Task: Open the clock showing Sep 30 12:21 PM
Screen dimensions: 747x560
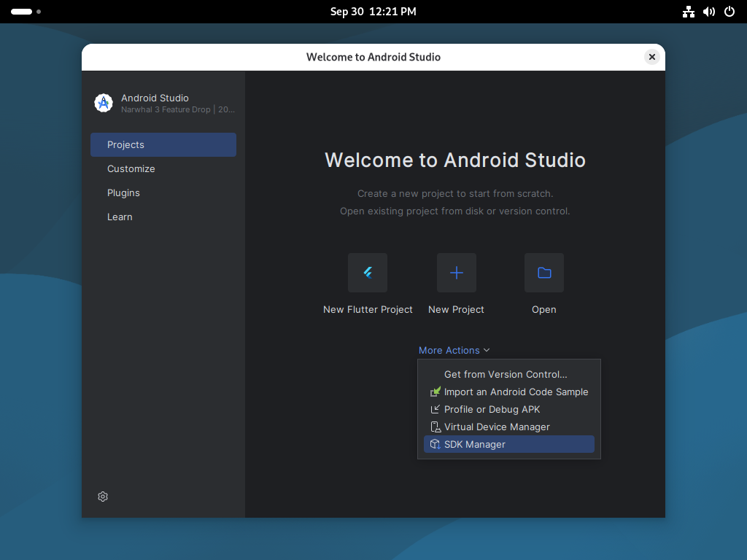Action: [x=373, y=12]
